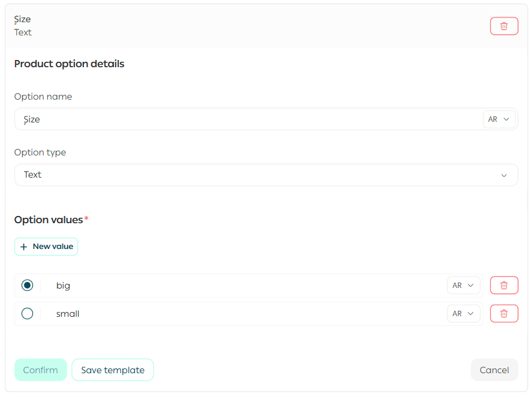532x396 pixels.
Task: Click the plus icon beside New value
Action: (x=24, y=247)
